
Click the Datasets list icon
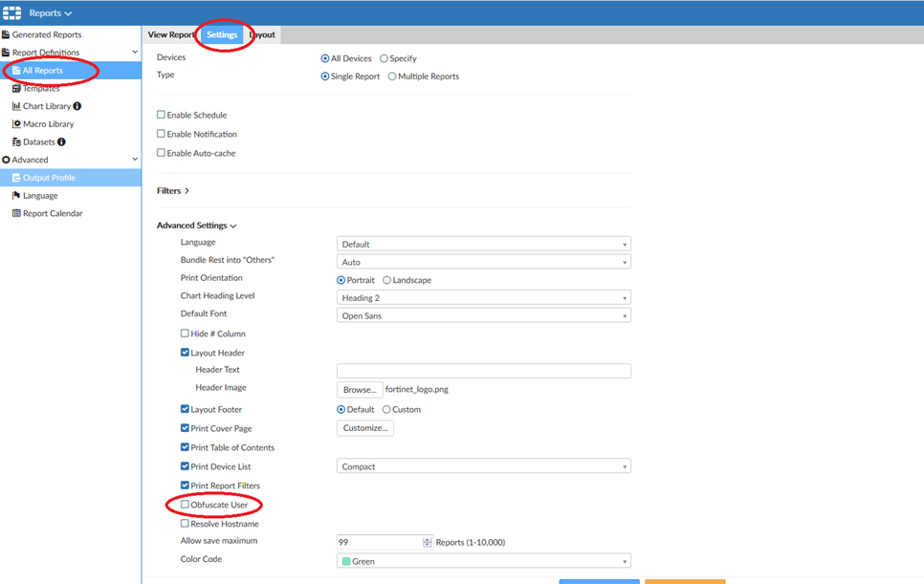(16, 141)
